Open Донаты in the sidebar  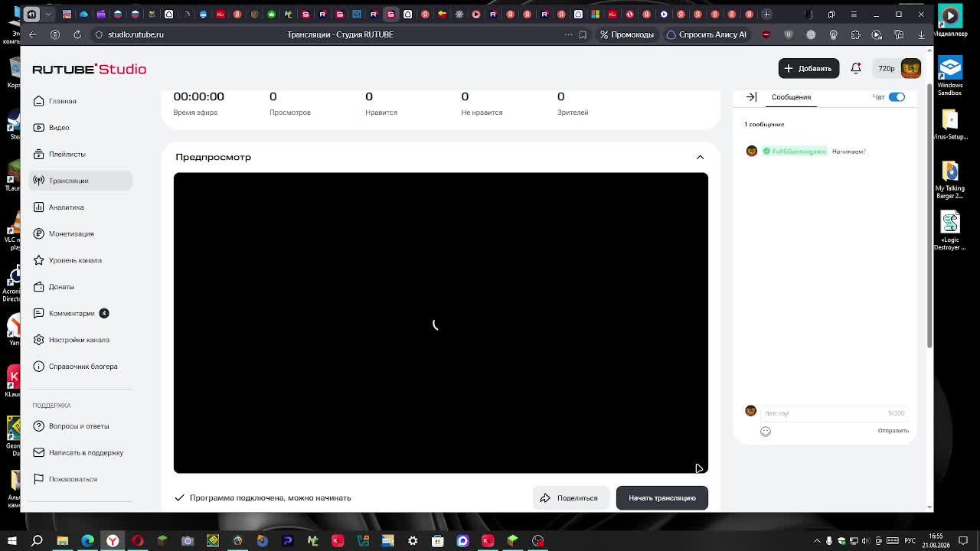pyautogui.click(x=80, y=287)
